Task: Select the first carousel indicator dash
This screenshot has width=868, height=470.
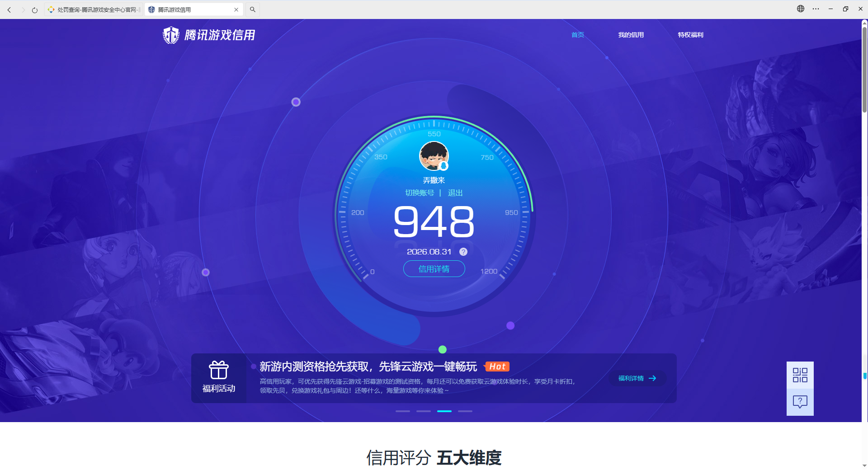Action: [403, 411]
